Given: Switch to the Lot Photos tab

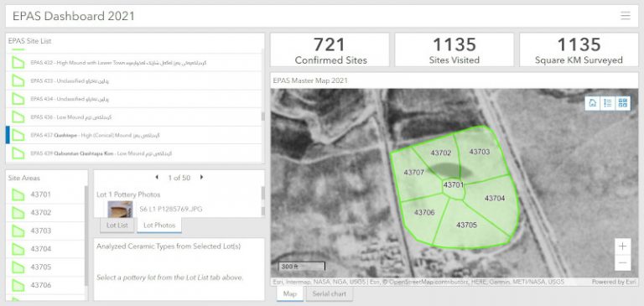Looking at the screenshot, I should 159,225.
